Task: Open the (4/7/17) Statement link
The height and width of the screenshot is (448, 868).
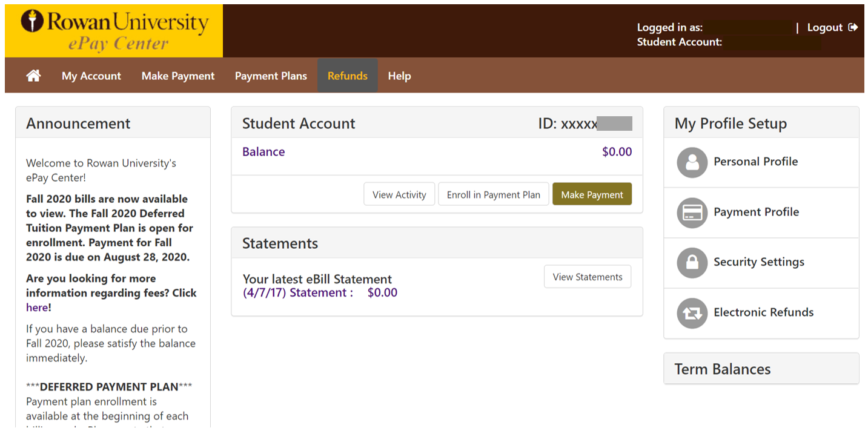Action: [297, 293]
